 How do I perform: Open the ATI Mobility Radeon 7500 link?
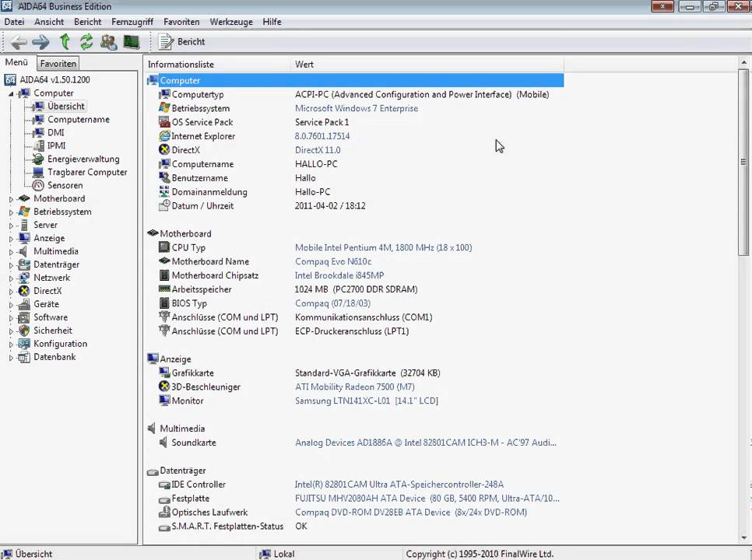[x=354, y=387]
